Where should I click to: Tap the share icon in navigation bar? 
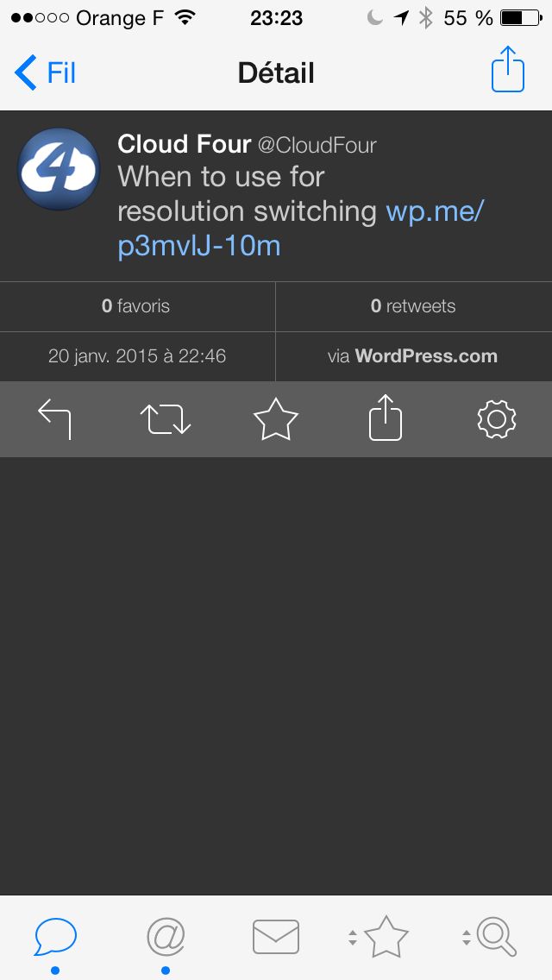(508, 69)
